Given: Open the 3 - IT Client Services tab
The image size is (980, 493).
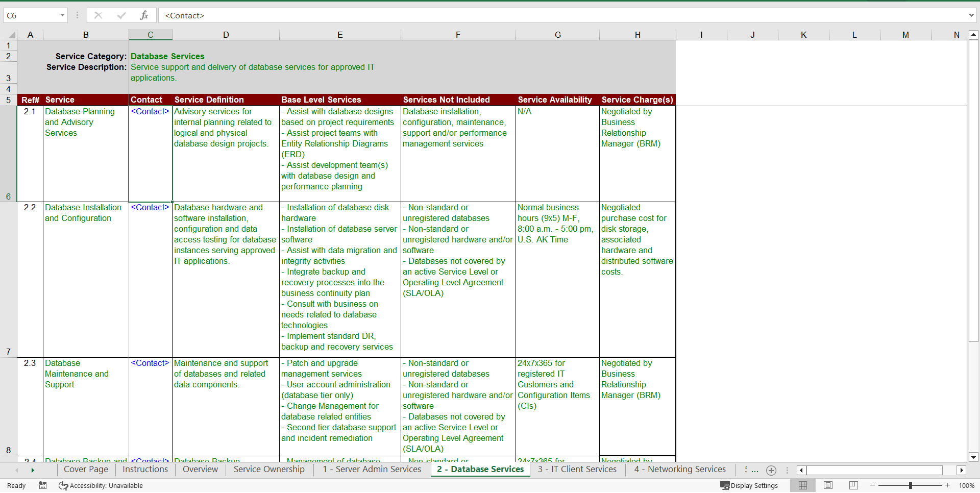Looking at the screenshot, I should pos(577,470).
